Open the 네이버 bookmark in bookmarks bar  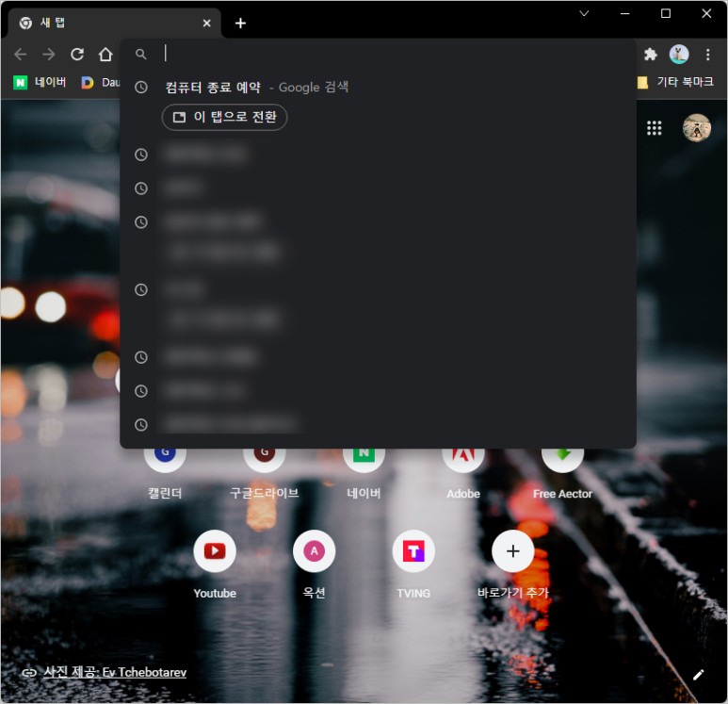(x=39, y=82)
